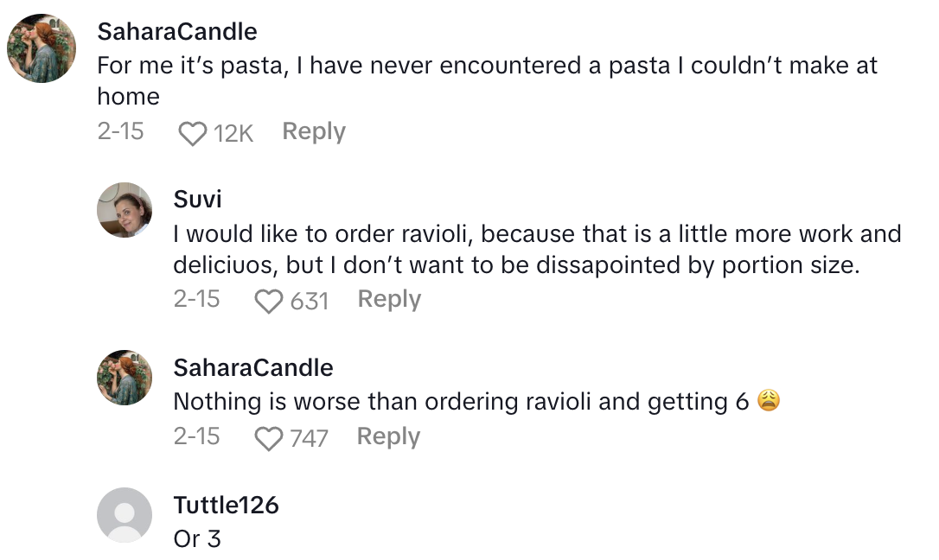Click the 2-15 timestamp on the top comment
Viewport: 939px width, 560px height.
point(121,131)
